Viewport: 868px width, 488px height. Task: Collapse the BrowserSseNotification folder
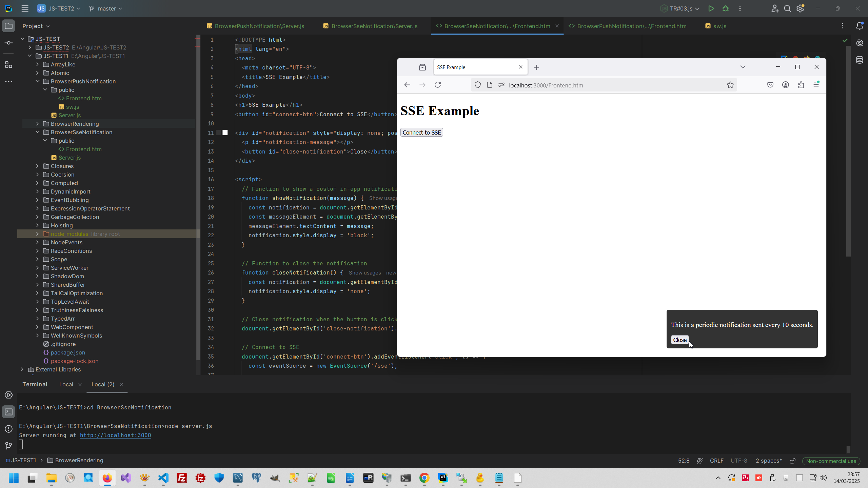pos(37,132)
